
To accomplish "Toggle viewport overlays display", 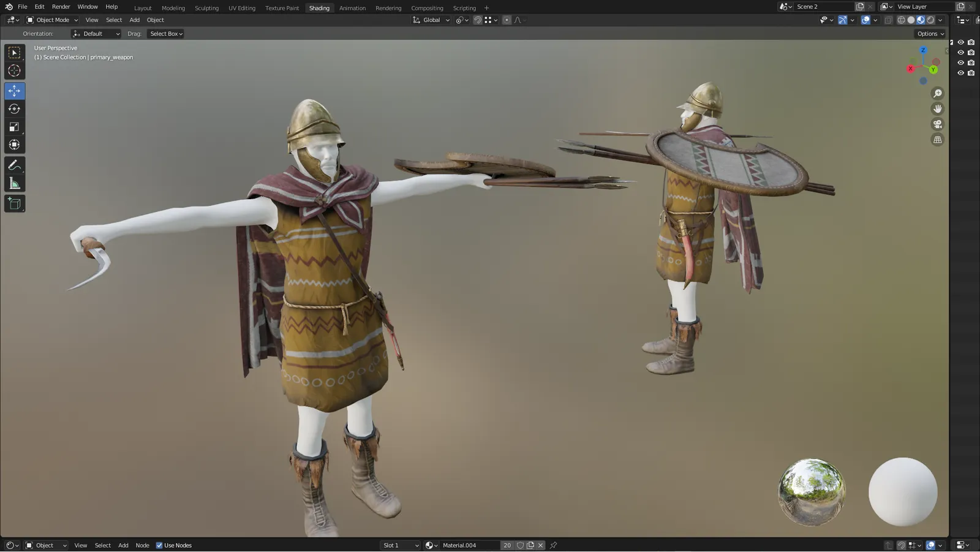I will coord(865,20).
